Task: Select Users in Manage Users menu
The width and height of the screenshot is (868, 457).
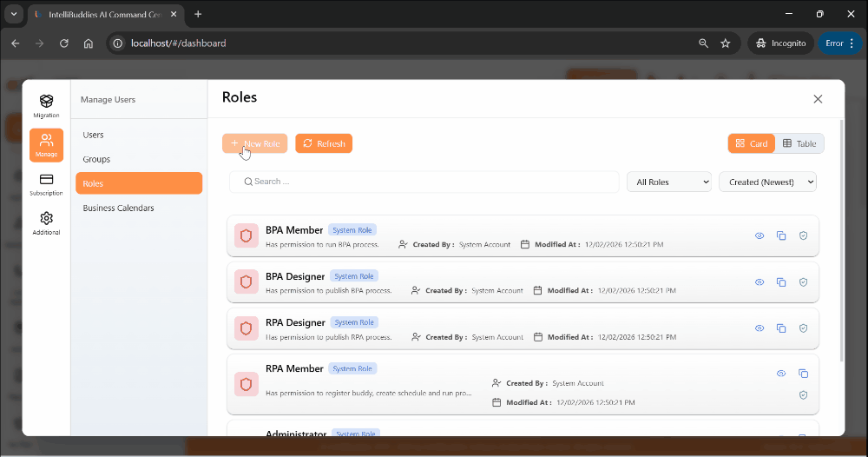Action: tap(93, 135)
